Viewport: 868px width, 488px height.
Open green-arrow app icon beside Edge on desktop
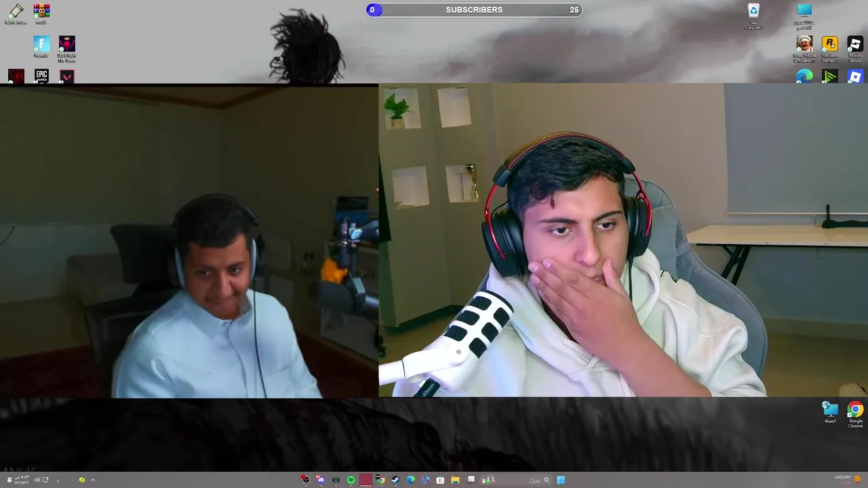click(829, 77)
